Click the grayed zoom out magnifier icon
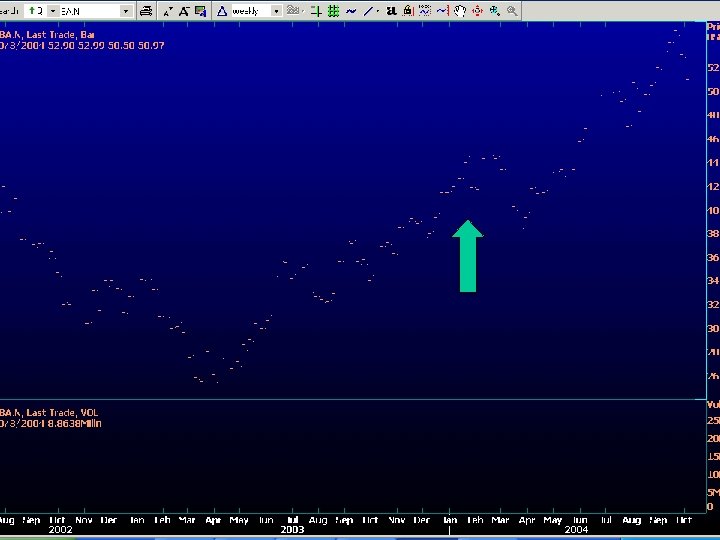Screen dimensions: 720x540 (512, 11)
